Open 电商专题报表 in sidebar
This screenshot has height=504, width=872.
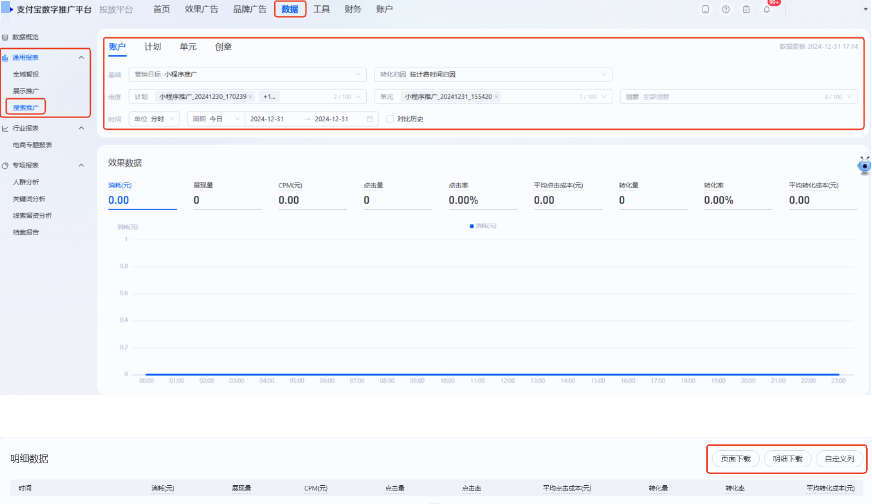click(32, 145)
